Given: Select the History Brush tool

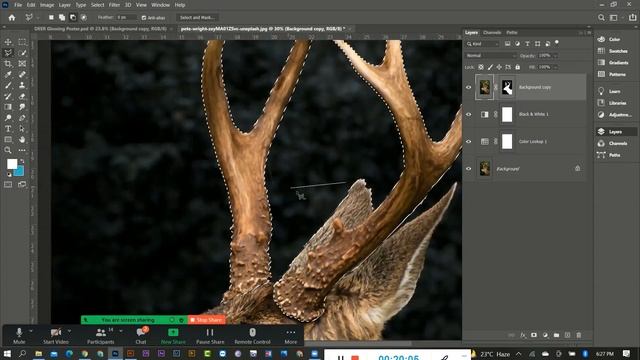Looking at the screenshot, I should [x=8, y=96].
